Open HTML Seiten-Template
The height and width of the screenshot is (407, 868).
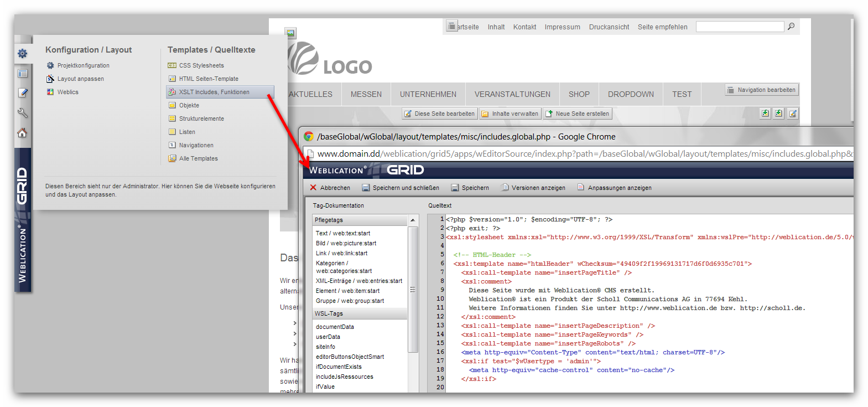(x=209, y=79)
